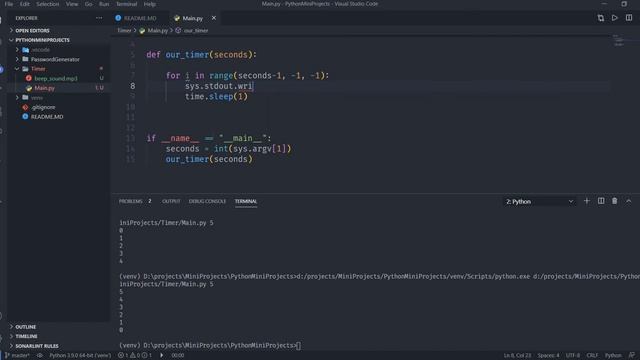The image size is (640, 360).
Task: Click the Ln 8, Col 23 position indicator
Action: [x=517, y=356]
